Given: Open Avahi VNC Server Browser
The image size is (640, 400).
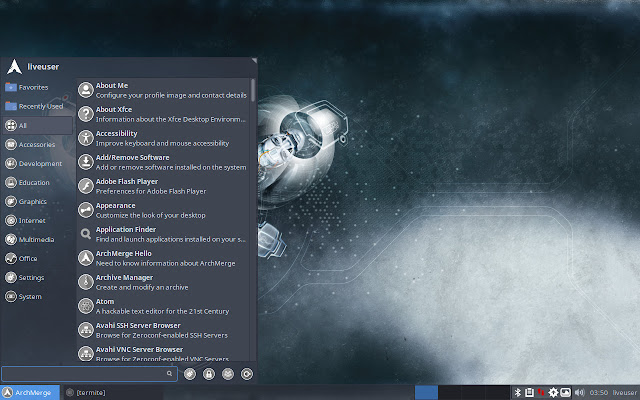Looking at the screenshot, I should click(x=163, y=353).
